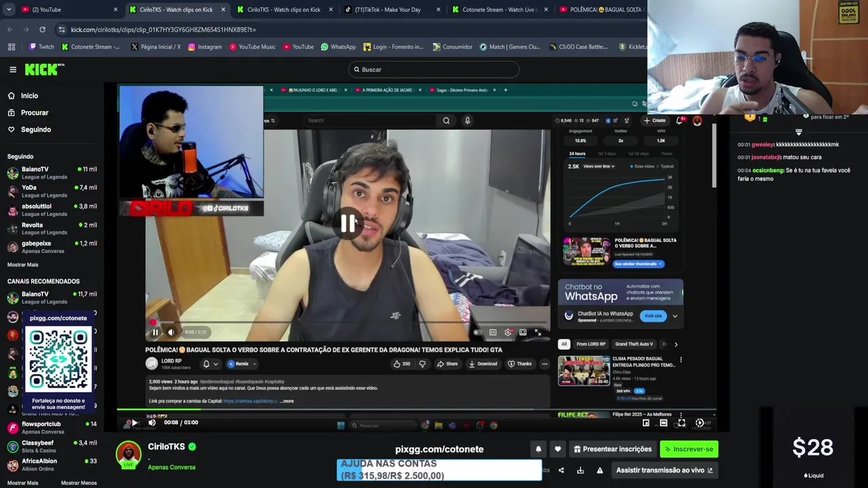
Task: Reload the page with the browser refresh icon
Action: (42, 30)
